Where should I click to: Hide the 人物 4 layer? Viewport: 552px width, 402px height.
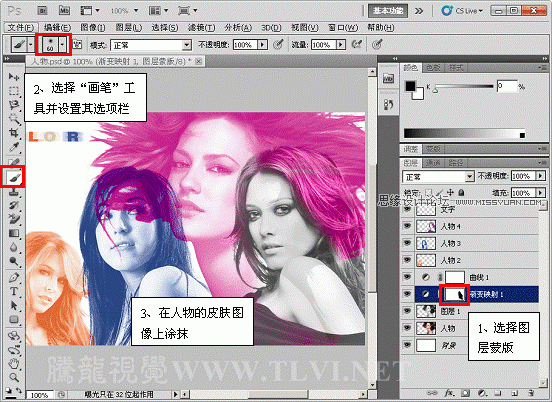[x=407, y=226]
